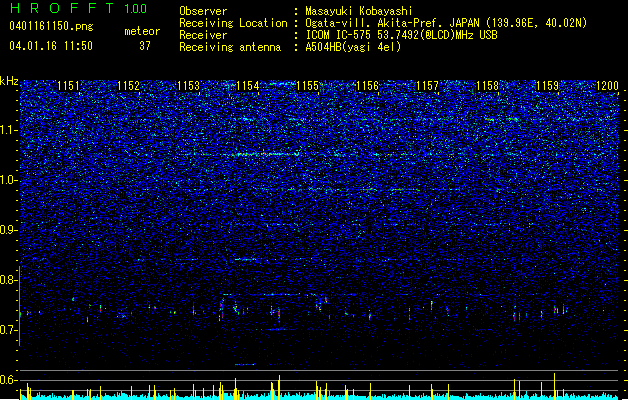Screen dimensions: 629x400
Task: Click the Ogata-vill. Akita-Pref. JAPAN location text
Action: pyautogui.click(x=446, y=23)
